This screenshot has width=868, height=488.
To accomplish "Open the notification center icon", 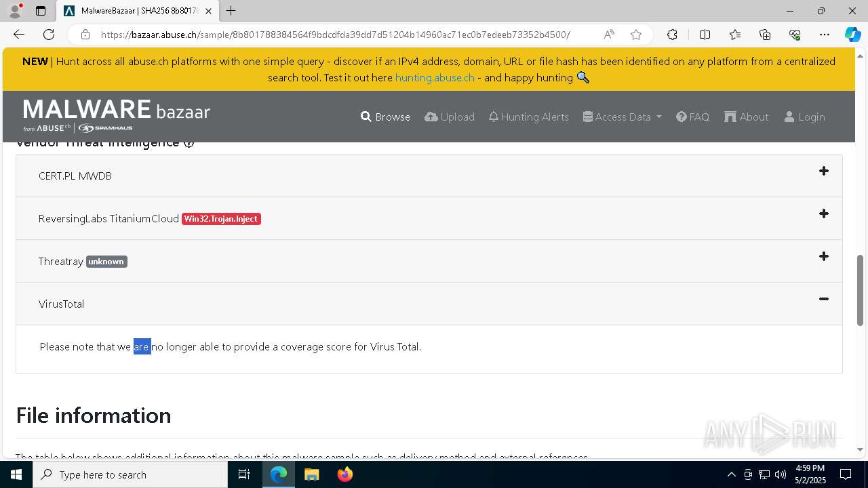I will point(846,474).
